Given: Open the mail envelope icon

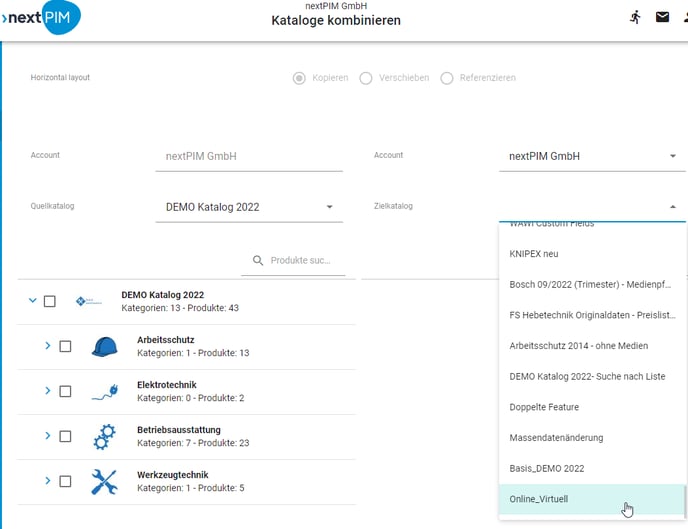Looking at the screenshot, I should (x=662, y=17).
